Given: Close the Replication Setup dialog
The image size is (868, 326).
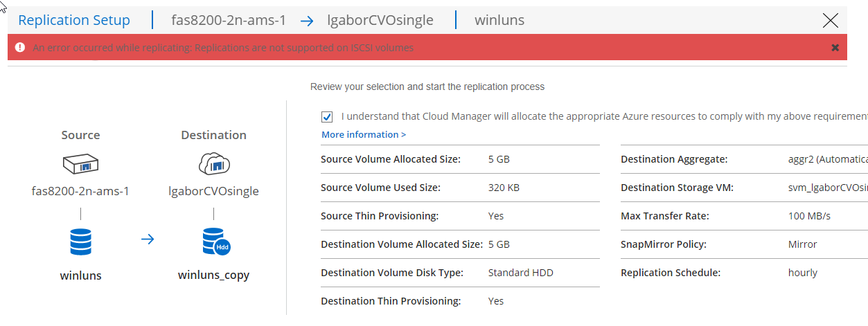Looking at the screenshot, I should tap(830, 20).
